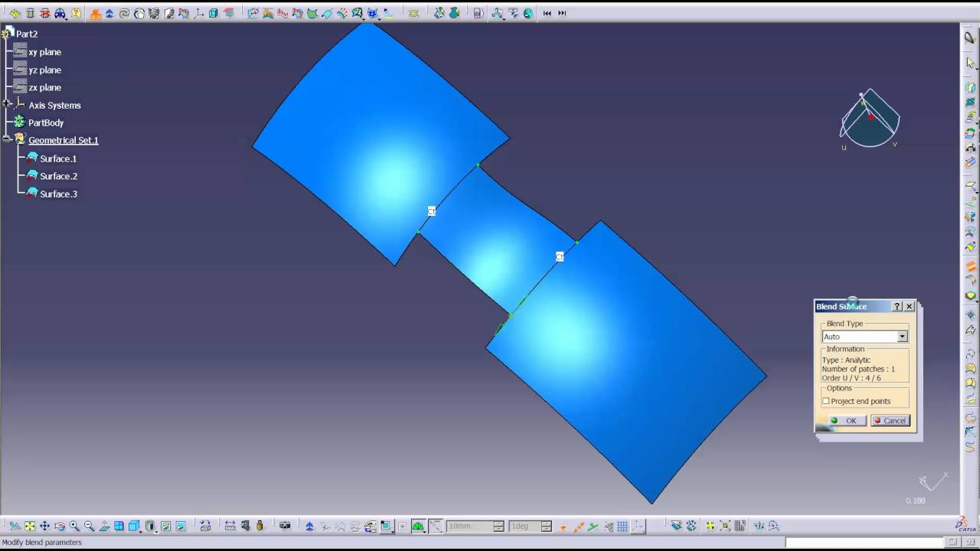Click the green semicircle snap icon
The width and height of the screenshot is (980, 551).
[418, 526]
